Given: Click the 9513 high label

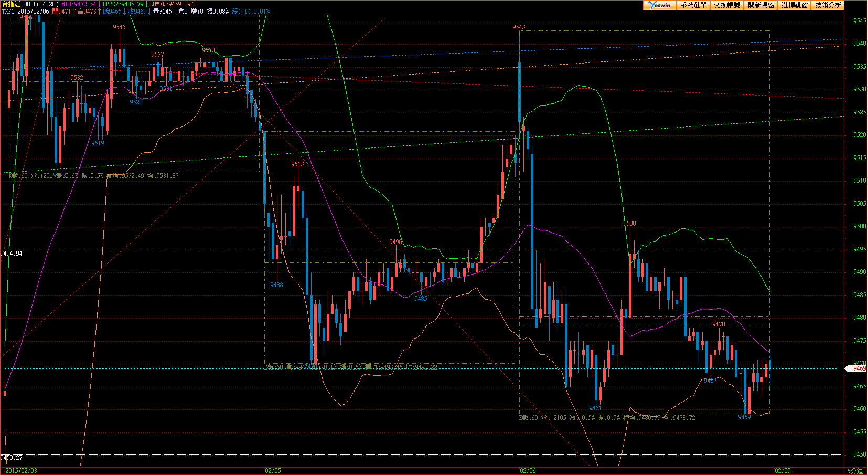Looking at the screenshot, I should tap(297, 164).
